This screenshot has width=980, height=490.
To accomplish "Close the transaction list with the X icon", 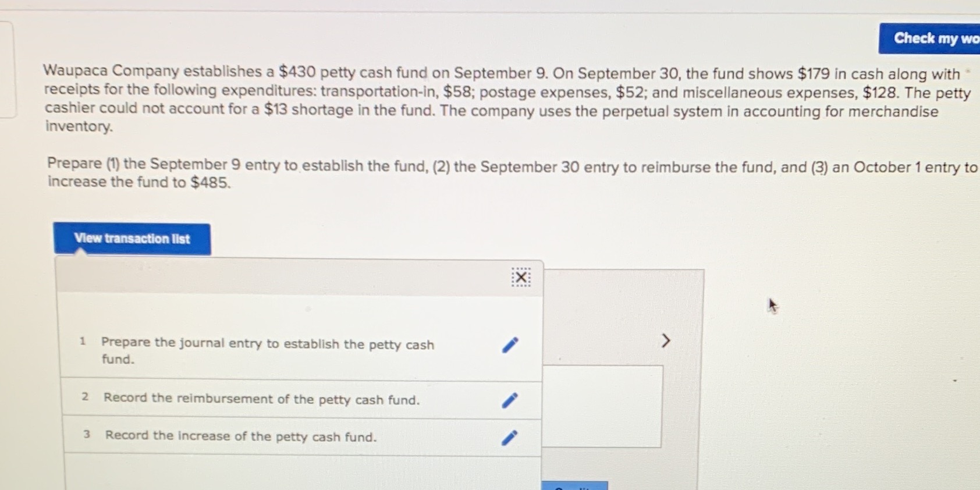I will (x=520, y=278).
